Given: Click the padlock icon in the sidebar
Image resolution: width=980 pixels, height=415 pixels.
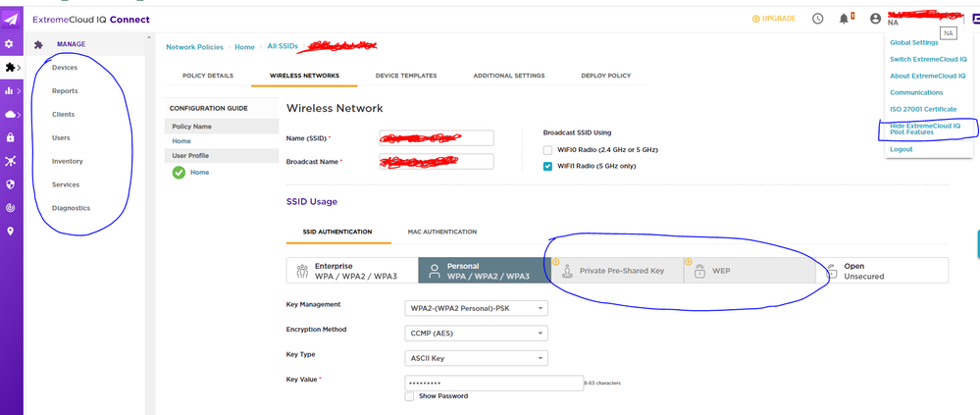Looking at the screenshot, I should point(10,137).
